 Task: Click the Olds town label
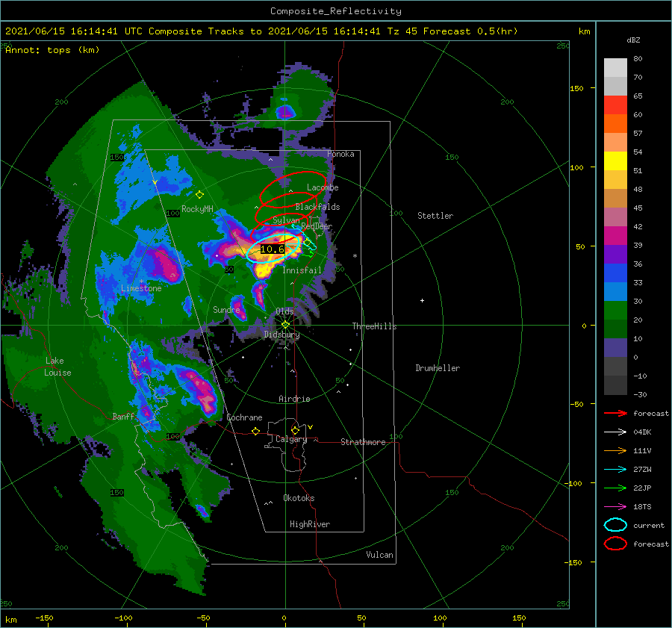click(284, 311)
